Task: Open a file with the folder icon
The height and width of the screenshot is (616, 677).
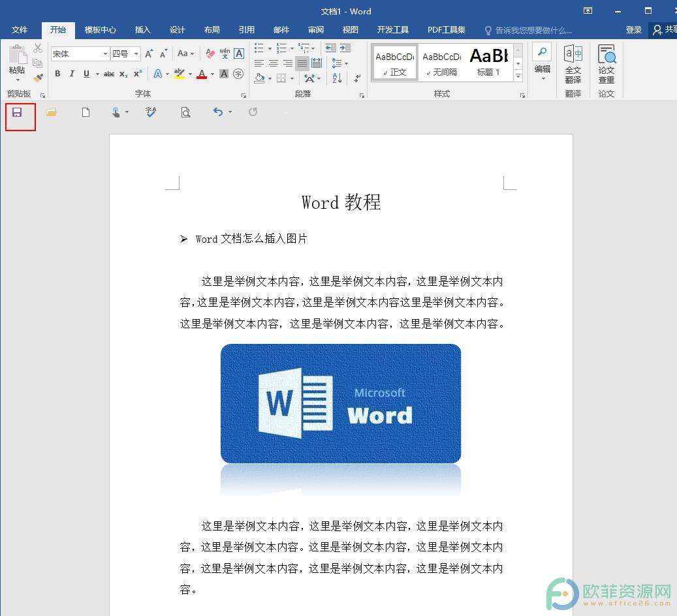Action: coord(52,113)
